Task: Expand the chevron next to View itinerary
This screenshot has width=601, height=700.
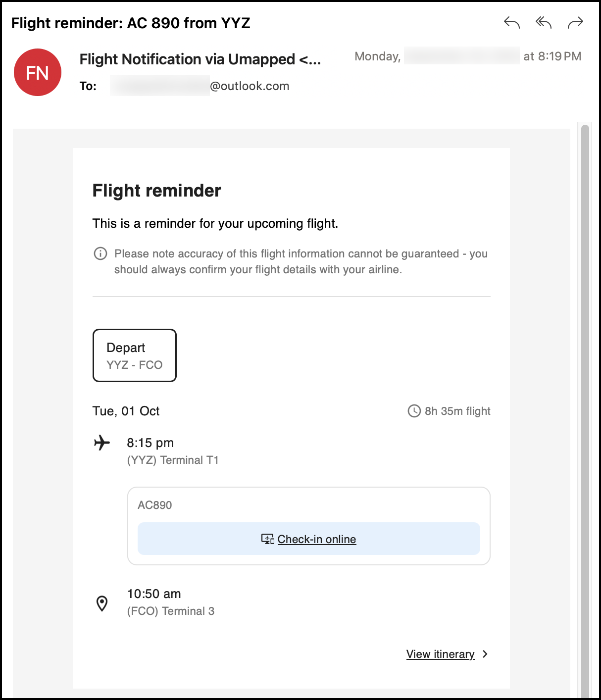Action: 485,654
